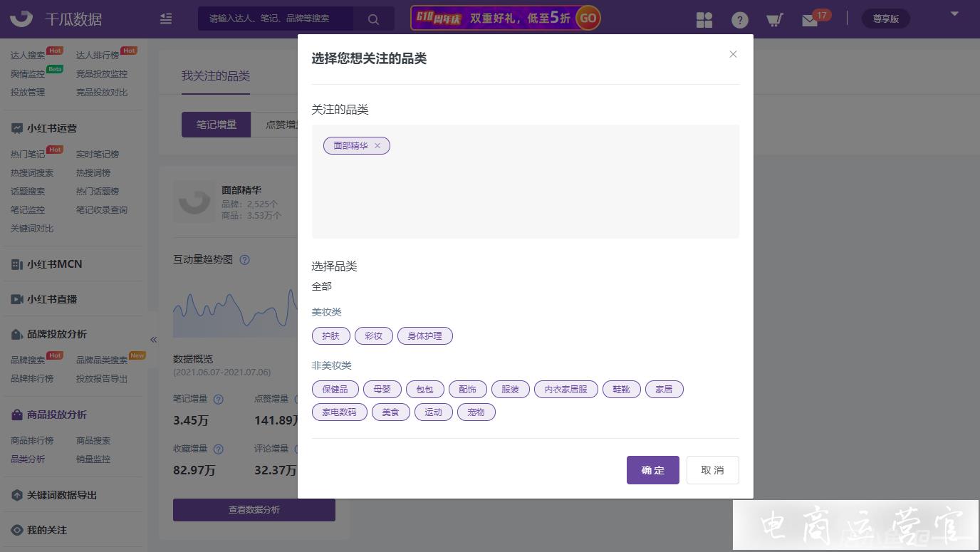Image resolution: width=980 pixels, height=552 pixels.
Task: Open the apps grid icon
Action: coord(704,20)
